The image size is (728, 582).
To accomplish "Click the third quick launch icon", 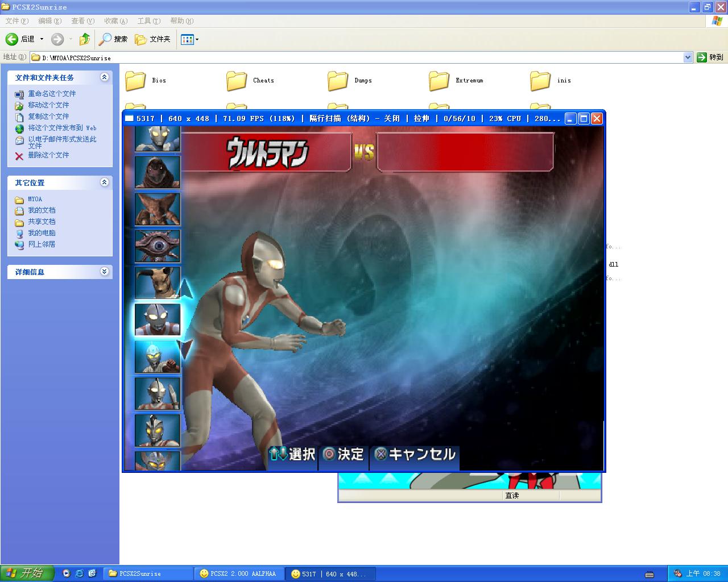I will (93, 573).
